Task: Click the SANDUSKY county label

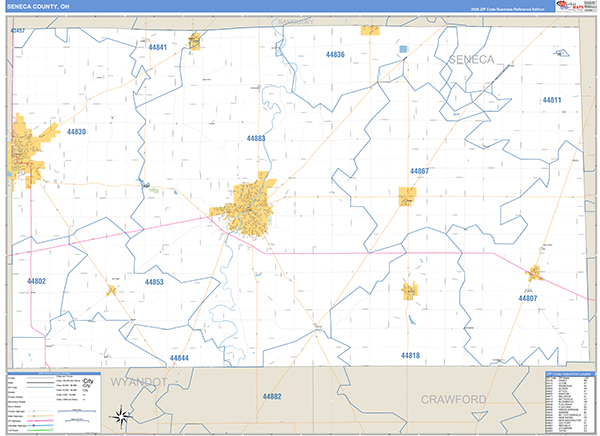Action: [296, 22]
